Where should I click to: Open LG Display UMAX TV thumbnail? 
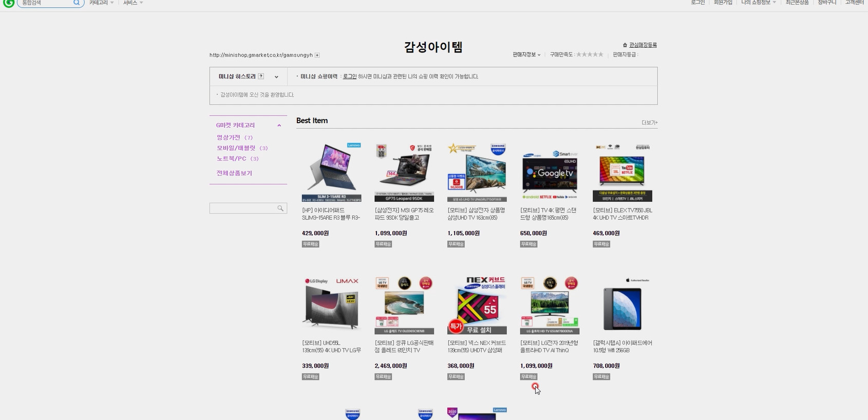click(331, 304)
